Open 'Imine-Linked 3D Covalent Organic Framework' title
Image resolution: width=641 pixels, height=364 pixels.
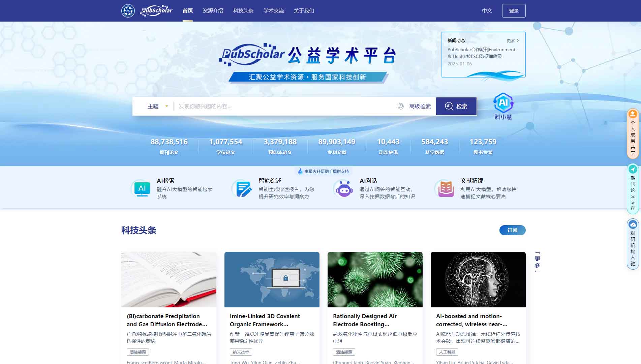point(265,320)
